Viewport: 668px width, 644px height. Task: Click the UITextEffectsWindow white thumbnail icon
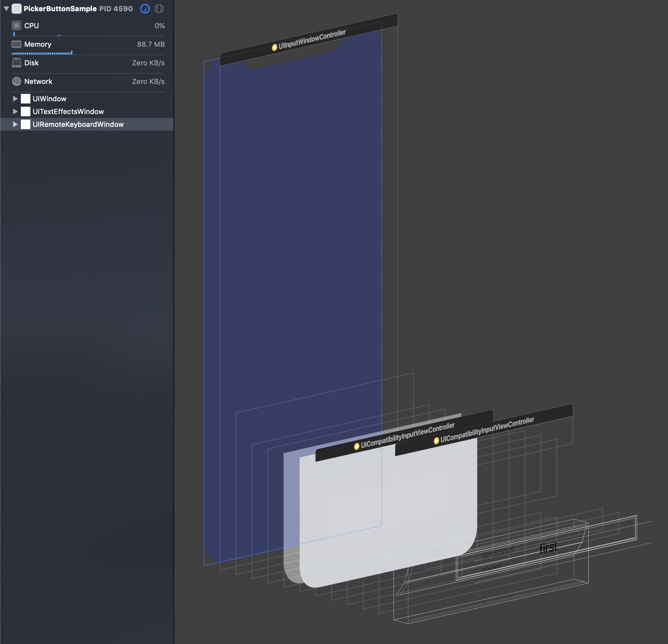[x=26, y=111]
